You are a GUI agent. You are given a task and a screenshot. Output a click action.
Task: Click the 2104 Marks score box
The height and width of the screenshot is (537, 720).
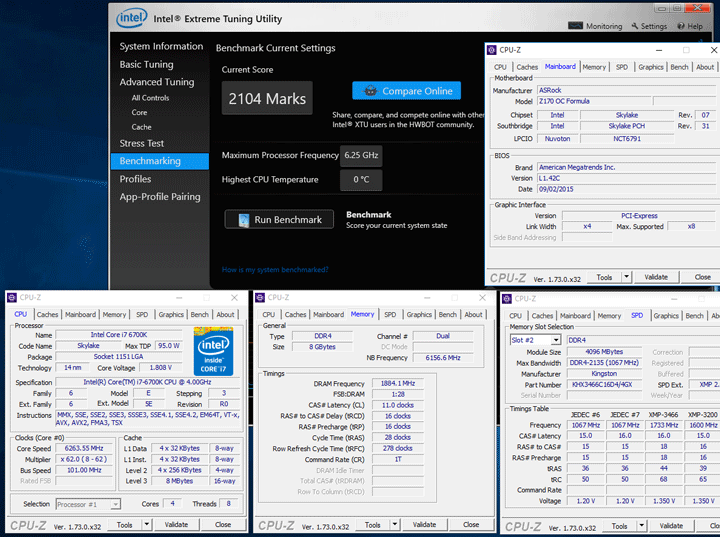click(x=267, y=98)
